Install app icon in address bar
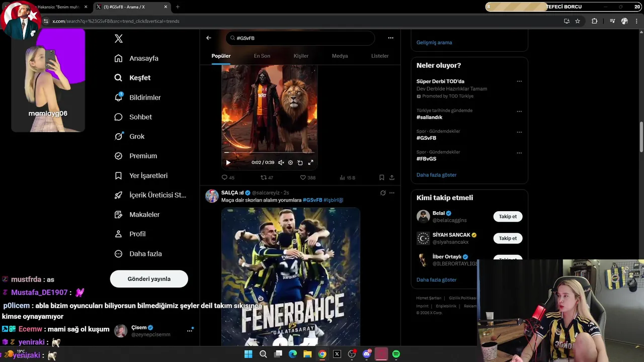644x362 pixels. [x=567, y=21]
